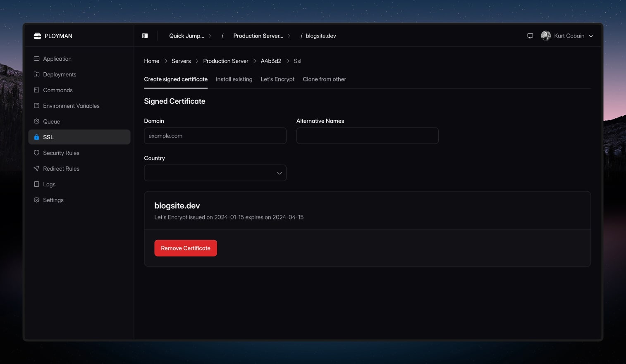Open Redirect Rules in the sidebar
Image resolution: width=626 pixels, height=364 pixels.
[x=79, y=169]
